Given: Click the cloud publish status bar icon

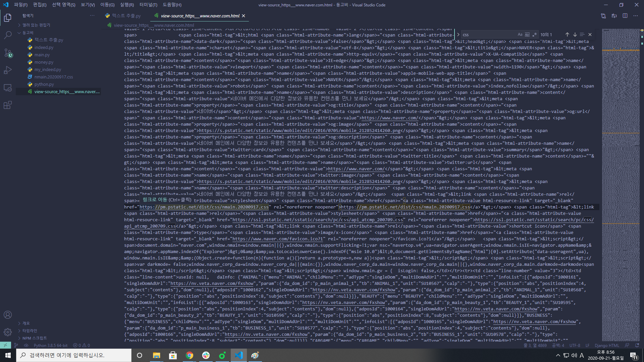Looking at the screenshot, I should coord(26,345).
